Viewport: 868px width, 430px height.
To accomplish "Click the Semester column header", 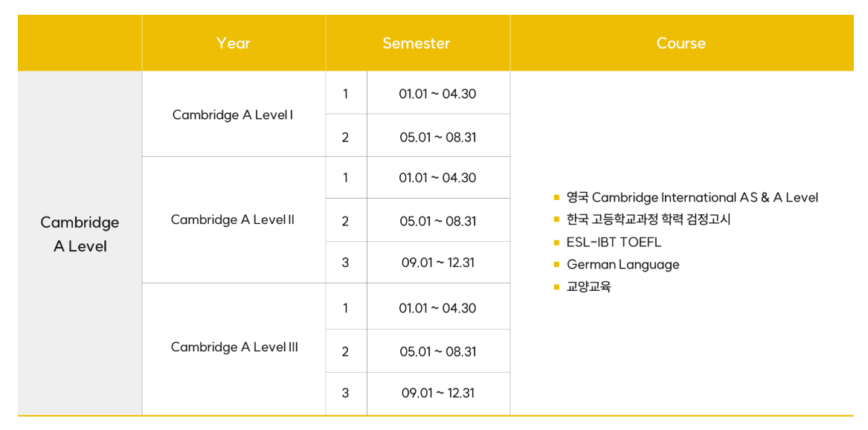I will [x=417, y=43].
